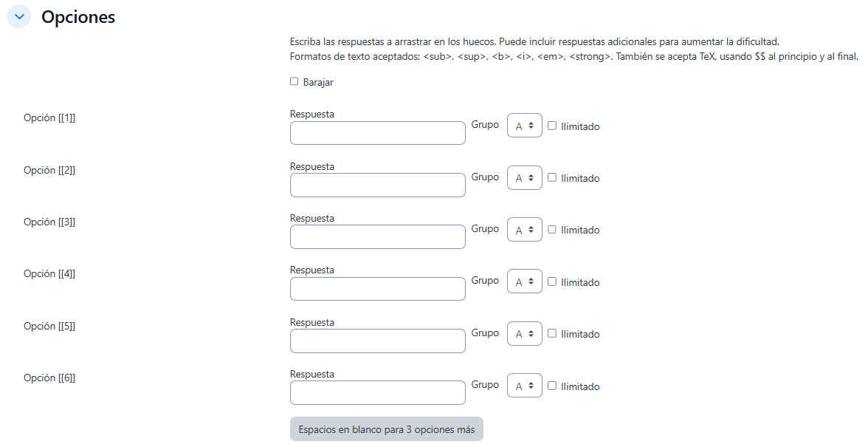Check Ilimitado for Opción [[2]]

pos(552,177)
